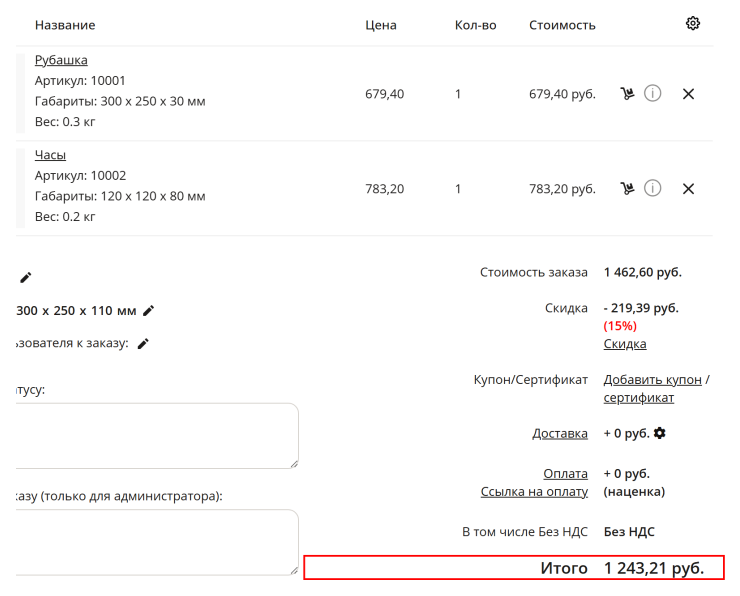Viewport: 740px width, 596px height.
Task: Click cart icon in Часы row
Action: (x=627, y=188)
